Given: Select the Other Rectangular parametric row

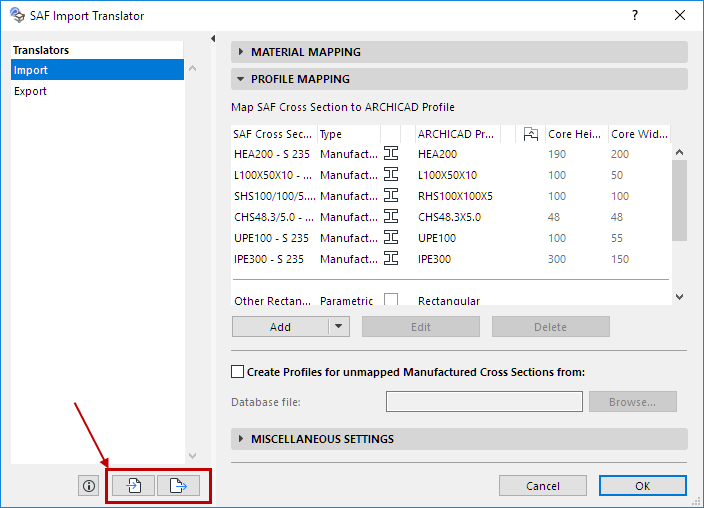Looking at the screenshot, I should (451, 300).
